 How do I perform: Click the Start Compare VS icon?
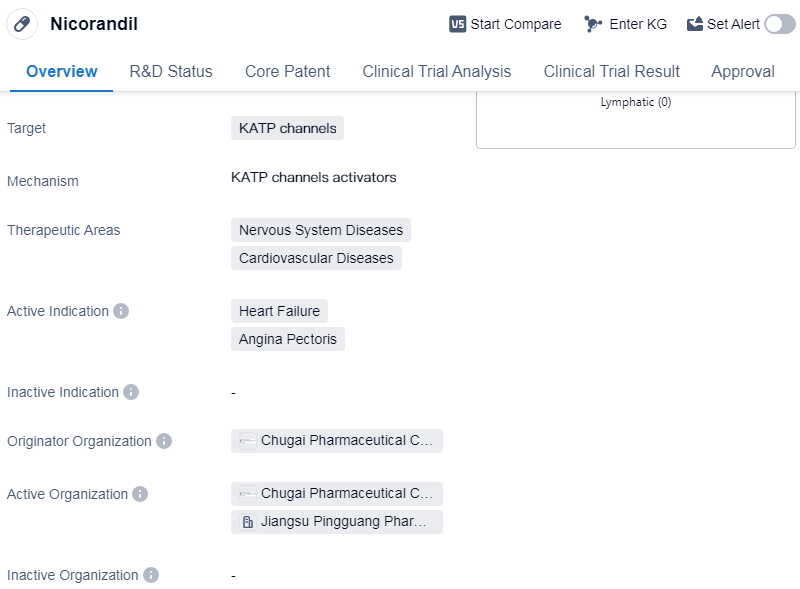click(458, 24)
